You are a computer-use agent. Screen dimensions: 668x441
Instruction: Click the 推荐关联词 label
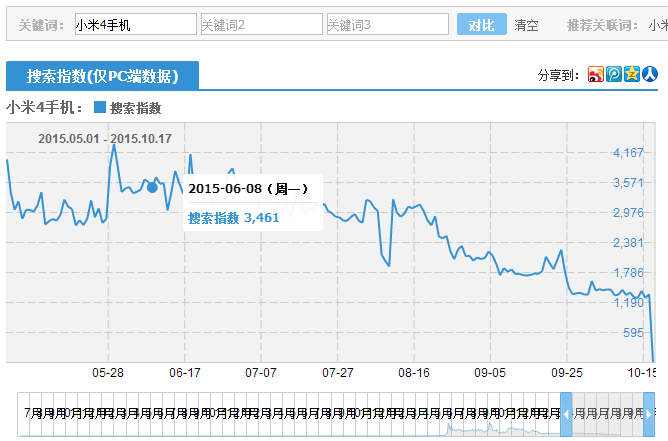click(x=603, y=25)
